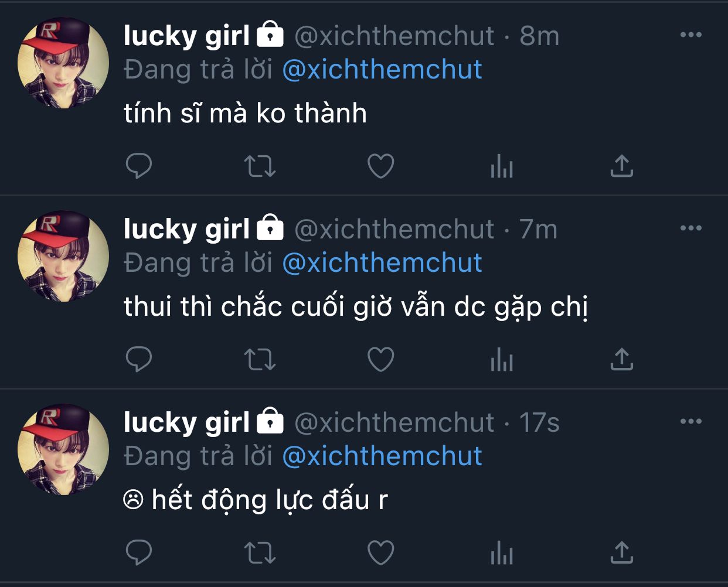This screenshot has height=587, width=728.
Task: Retweet the 'tính sĩ mà ko thành' tweet
Action: pos(260,166)
